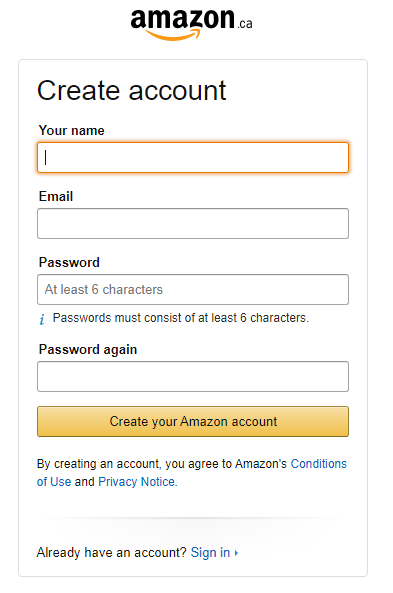Click the 'Create account' heading

132,91
